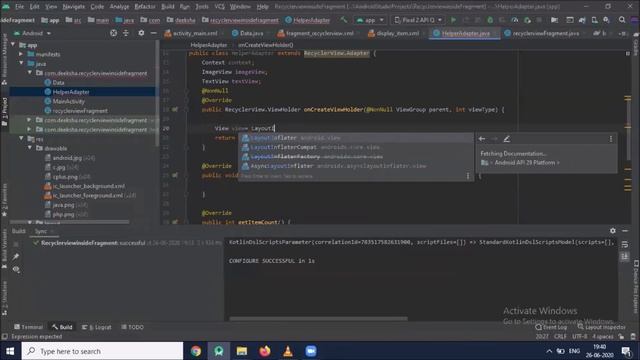
Task: Hide the Project panel with minus icon
Action: click(153, 33)
